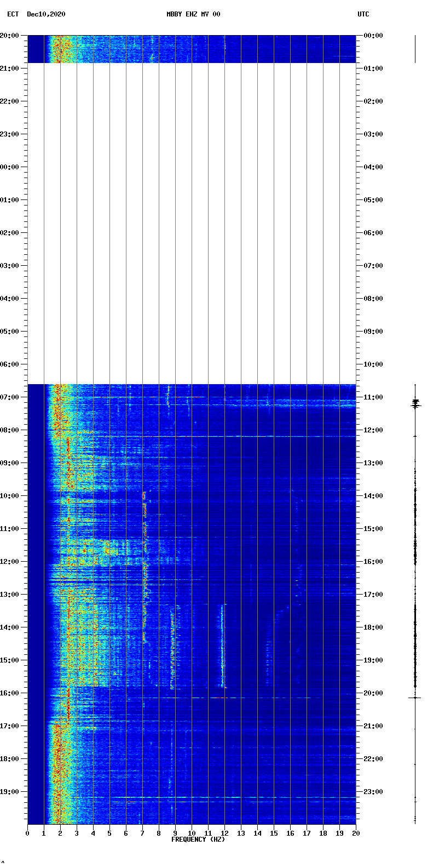The image size is (439, 868).
Task: Click the ECT timezone label
Action: [x=13, y=14]
